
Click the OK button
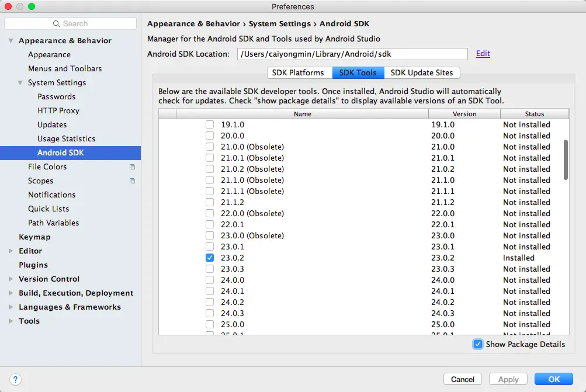554,379
